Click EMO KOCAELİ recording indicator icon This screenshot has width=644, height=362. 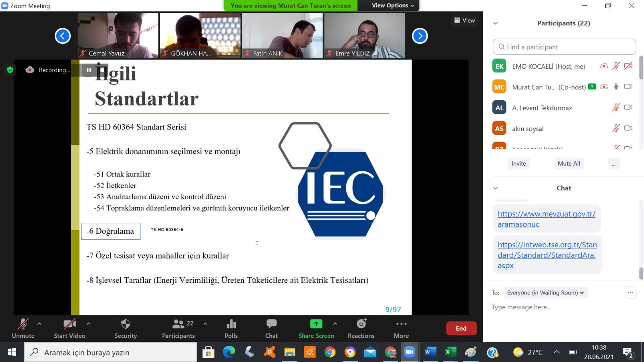click(x=604, y=66)
